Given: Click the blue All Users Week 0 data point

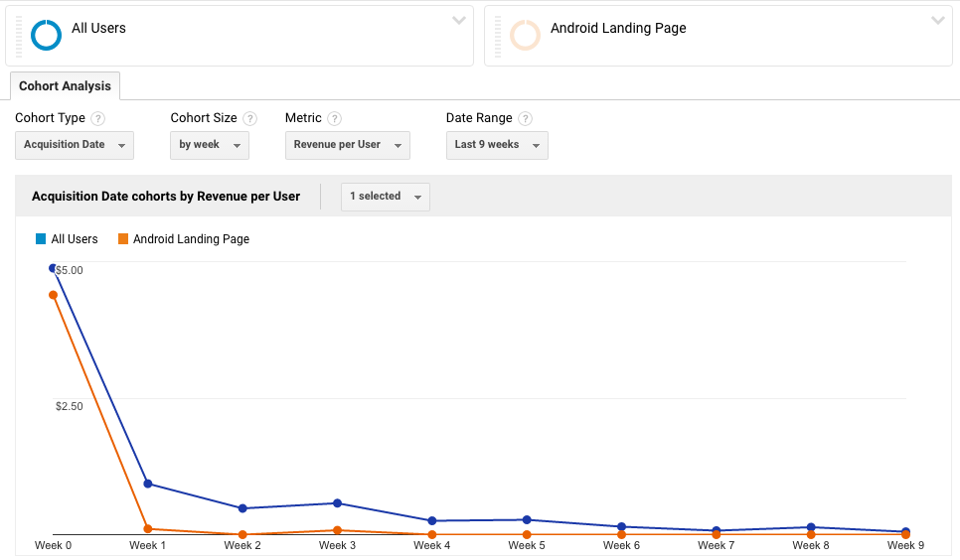Looking at the screenshot, I should click(54, 268).
